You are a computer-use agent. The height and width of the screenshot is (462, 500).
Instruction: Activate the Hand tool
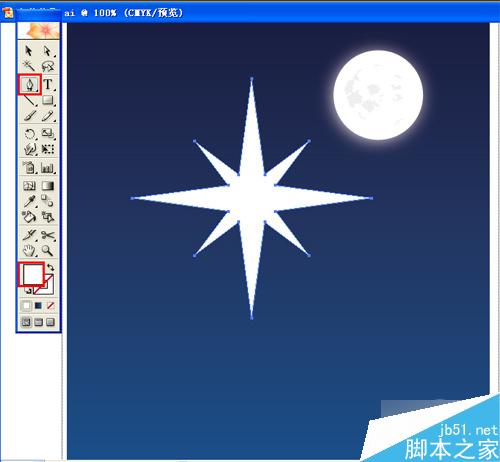coord(30,250)
